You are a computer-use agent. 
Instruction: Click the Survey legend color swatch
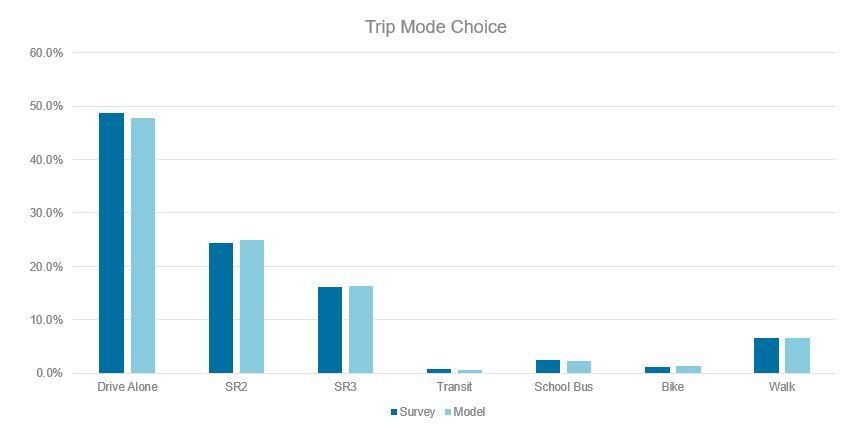[x=394, y=412]
